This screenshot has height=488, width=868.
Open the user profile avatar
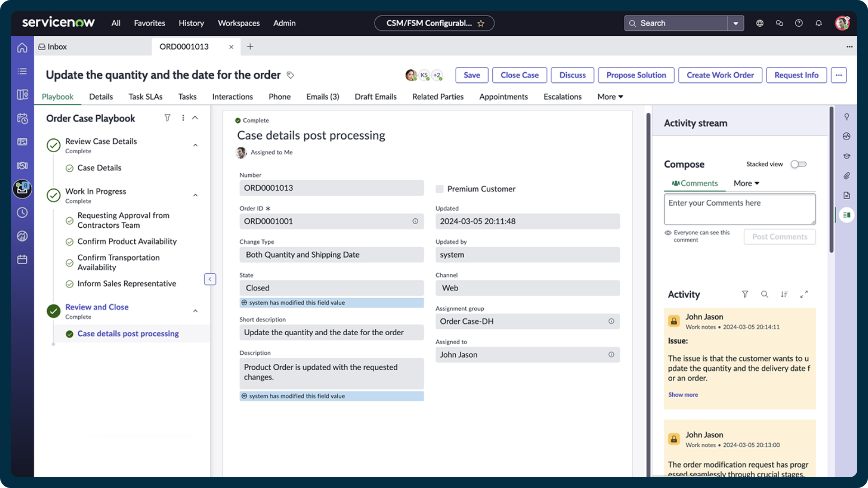tap(842, 23)
